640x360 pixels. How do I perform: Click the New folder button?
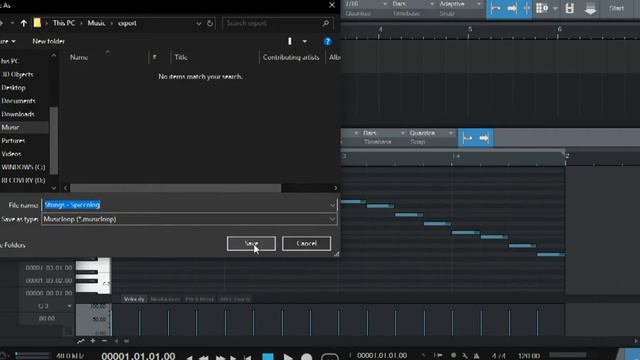coord(48,41)
